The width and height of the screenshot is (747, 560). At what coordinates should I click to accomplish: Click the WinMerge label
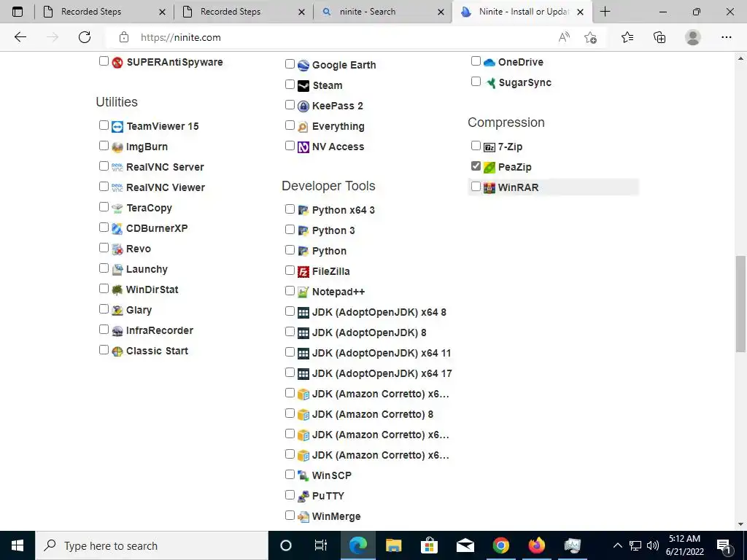click(336, 516)
